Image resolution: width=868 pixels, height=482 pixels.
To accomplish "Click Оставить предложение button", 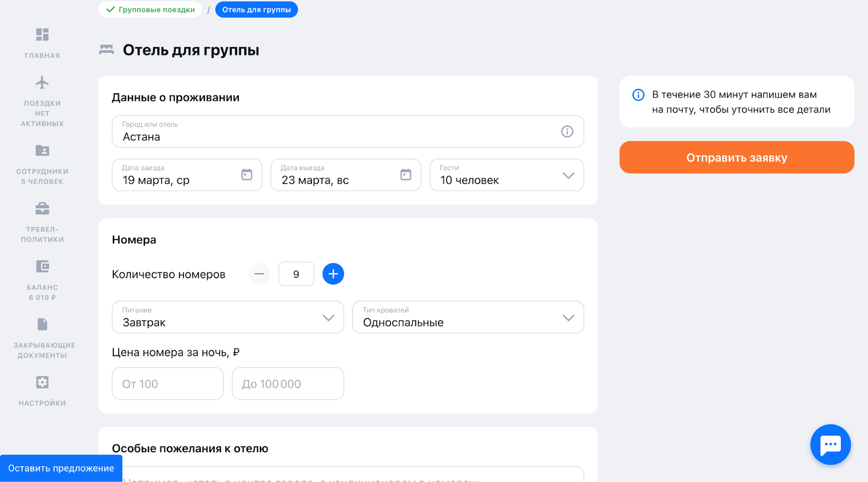I will pyautogui.click(x=61, y=468).
